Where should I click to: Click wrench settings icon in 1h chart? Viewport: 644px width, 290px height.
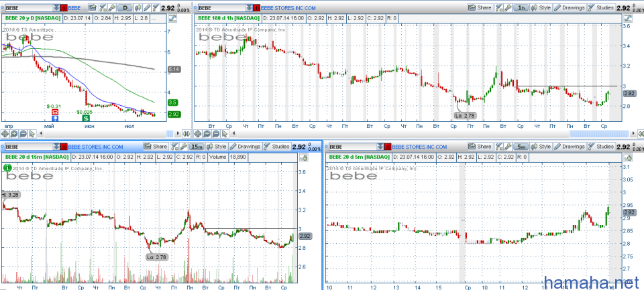[508, 8]
